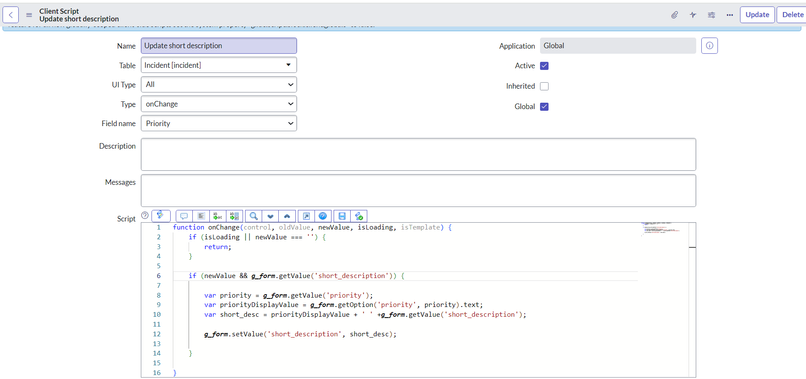Find previous match with up chevron
Viewport: 806px width, 379px height.
(287, 216)
